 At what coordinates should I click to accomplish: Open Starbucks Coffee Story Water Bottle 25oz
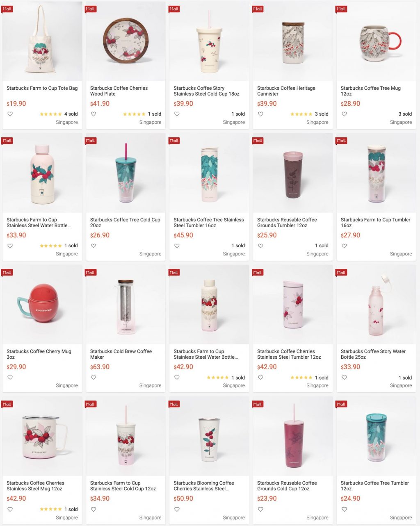[373, 354]
